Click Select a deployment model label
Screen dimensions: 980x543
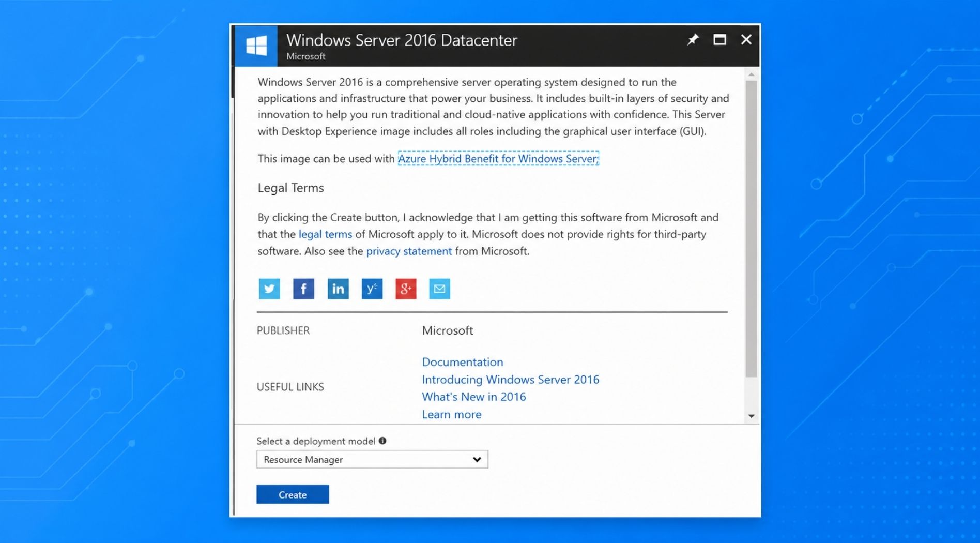(316, 441)
